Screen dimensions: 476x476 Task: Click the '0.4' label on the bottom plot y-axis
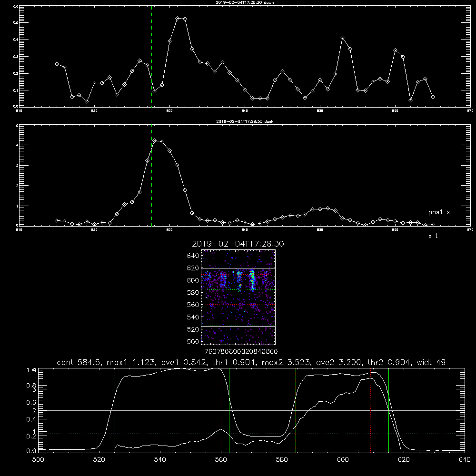[x=31, y=419]
